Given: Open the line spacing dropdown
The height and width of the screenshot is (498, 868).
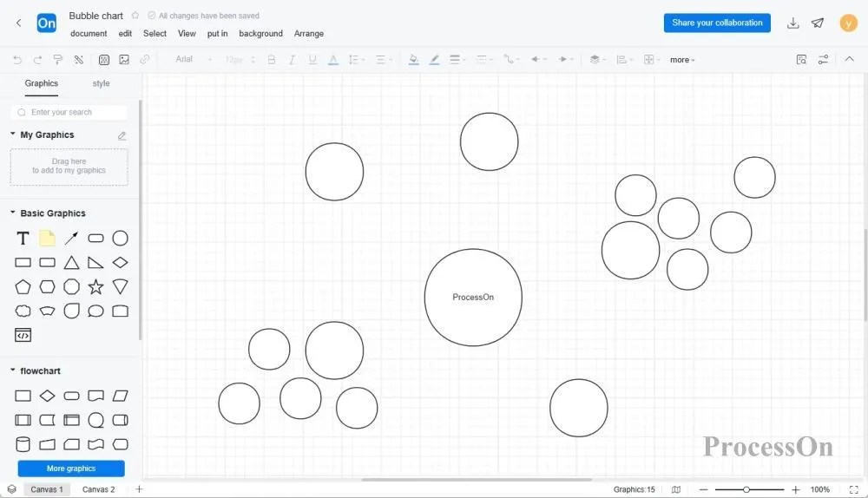Looking at the screenshot, I should [x=355, y=60].
